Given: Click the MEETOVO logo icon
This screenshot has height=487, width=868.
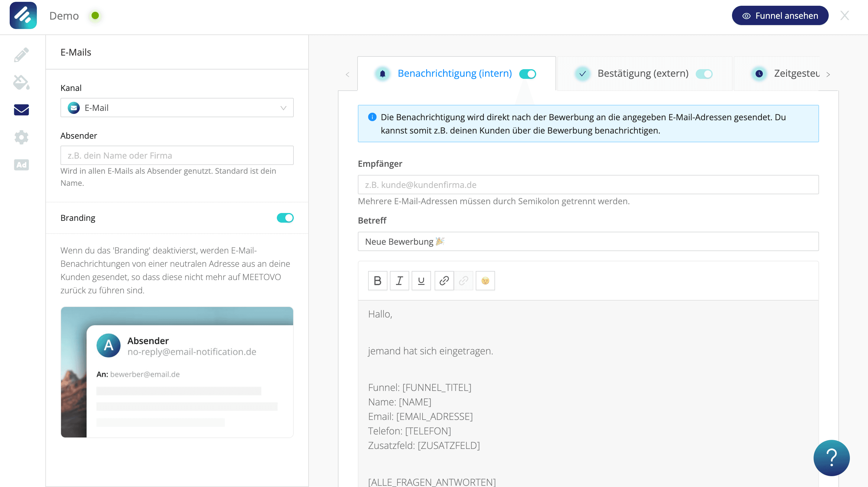Looking at the screenshot, I should pos(23,15).
